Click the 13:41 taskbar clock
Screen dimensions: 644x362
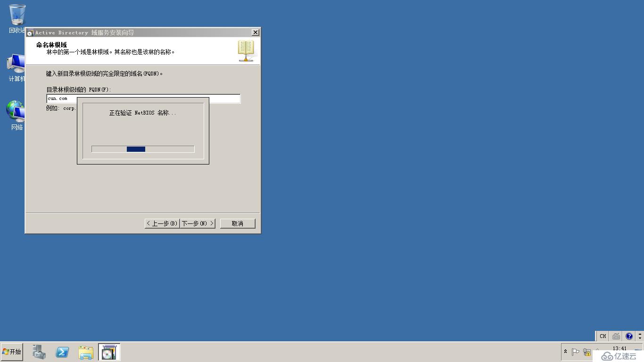click(619, 349)
